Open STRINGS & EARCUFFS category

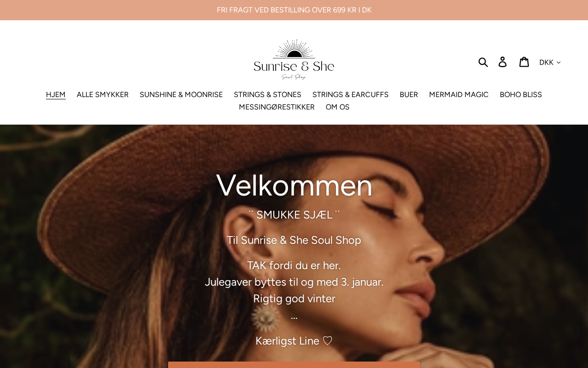coord(351,94)
